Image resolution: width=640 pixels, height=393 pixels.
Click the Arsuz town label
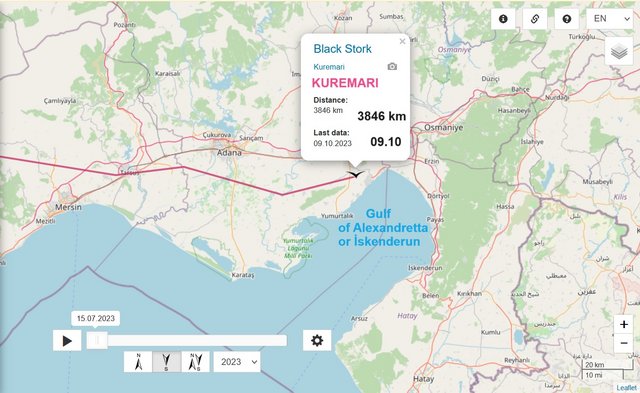click(359, 318)
